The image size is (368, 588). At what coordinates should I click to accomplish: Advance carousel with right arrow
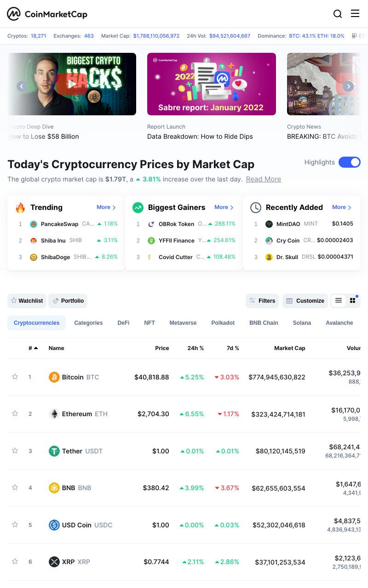349,86
